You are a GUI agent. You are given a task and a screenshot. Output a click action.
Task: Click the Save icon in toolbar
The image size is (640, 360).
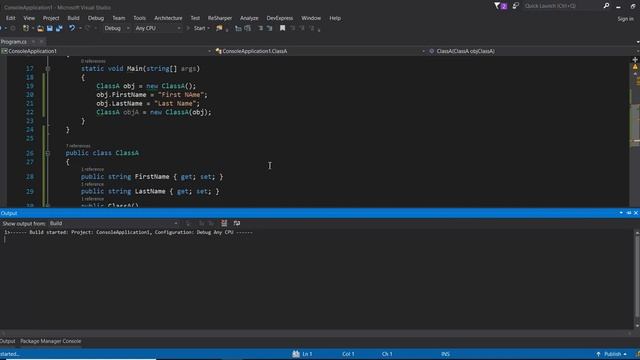pos(50,28)
